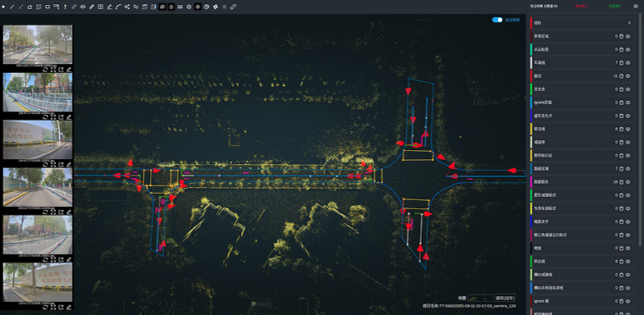
Task: Click the swap direction arrows icon
Action: point(136,7)
